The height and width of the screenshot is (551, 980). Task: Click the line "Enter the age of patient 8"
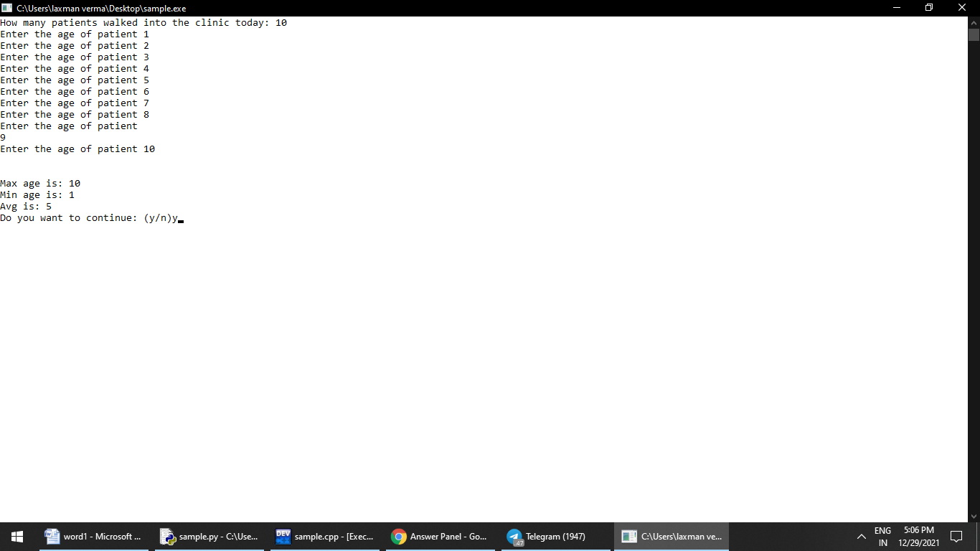click(75, 115)
